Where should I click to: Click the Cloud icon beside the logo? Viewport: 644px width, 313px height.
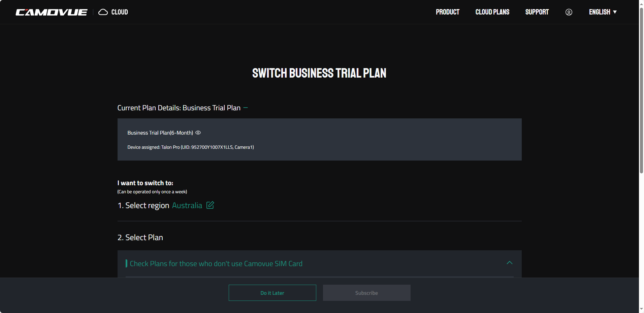coord(103,12)
